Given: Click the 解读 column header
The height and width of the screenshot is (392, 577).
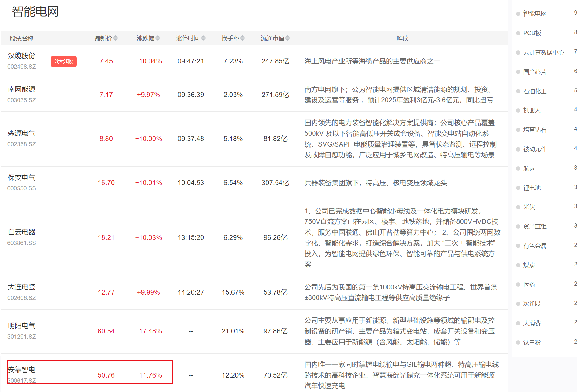Looking at the screenshot, I should point(402,38).
